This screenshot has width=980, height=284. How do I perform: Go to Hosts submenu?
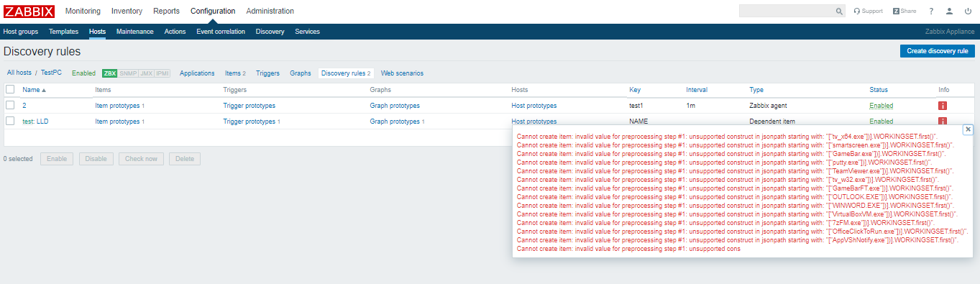coord(98,32)
